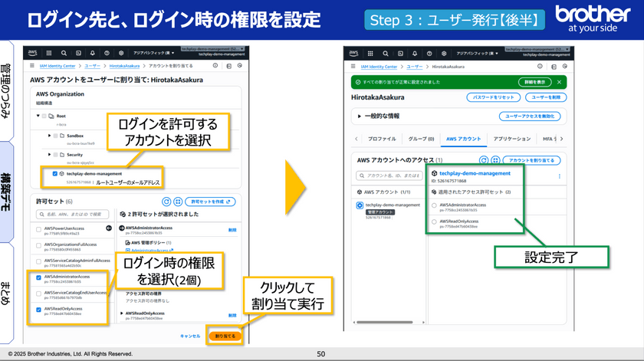Open the CloudShell icon in the right console header
Screen dimensions: 644x361
coord(399,54)
